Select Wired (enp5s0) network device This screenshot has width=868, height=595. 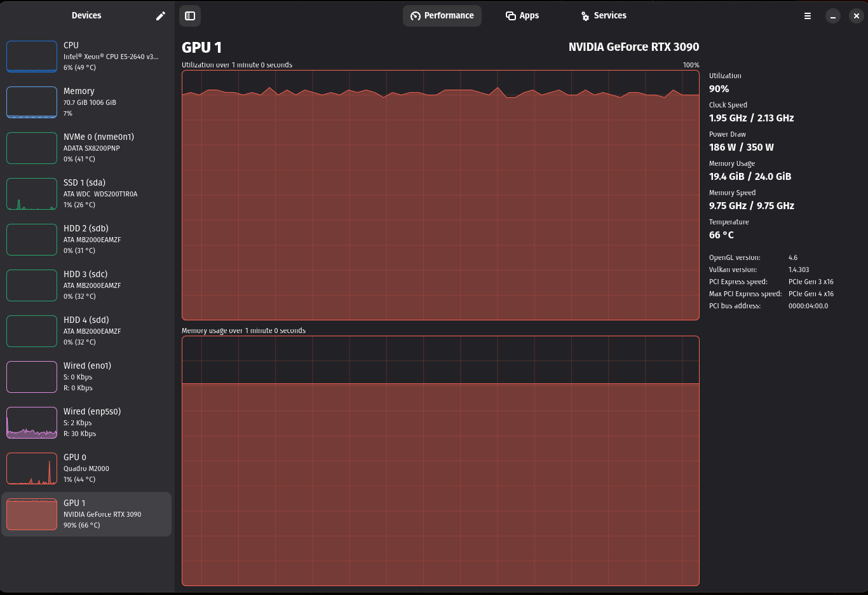(86, 423)
